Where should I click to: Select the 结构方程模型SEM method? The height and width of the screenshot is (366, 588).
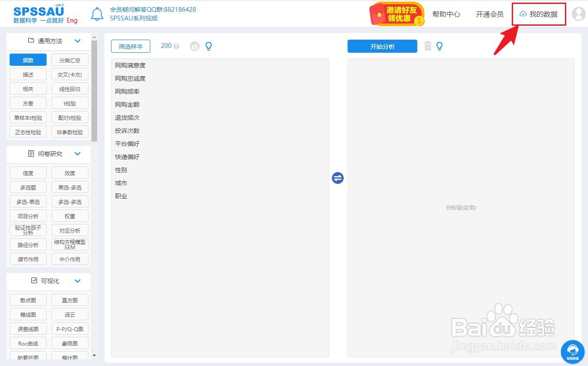(x=70, y=244)
